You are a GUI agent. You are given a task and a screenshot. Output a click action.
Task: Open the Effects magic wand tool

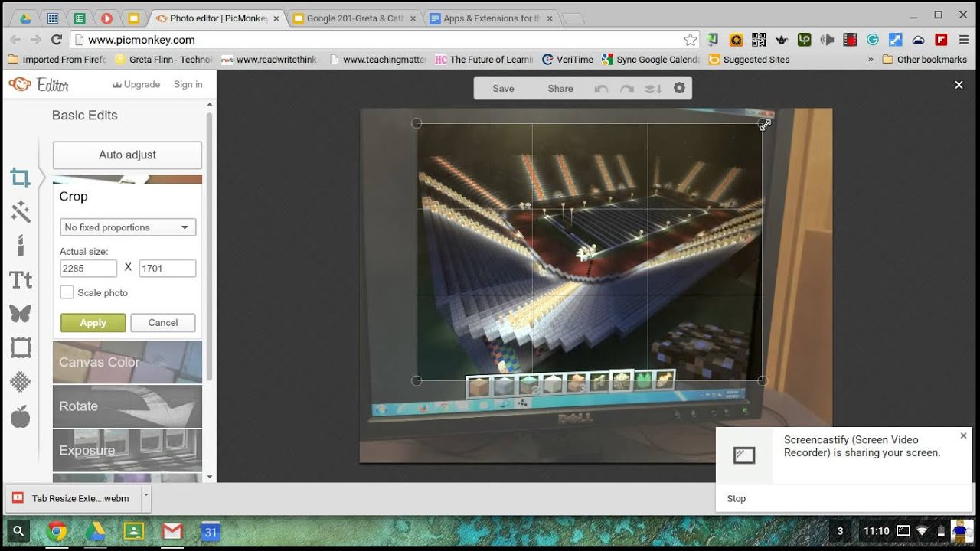20,211
